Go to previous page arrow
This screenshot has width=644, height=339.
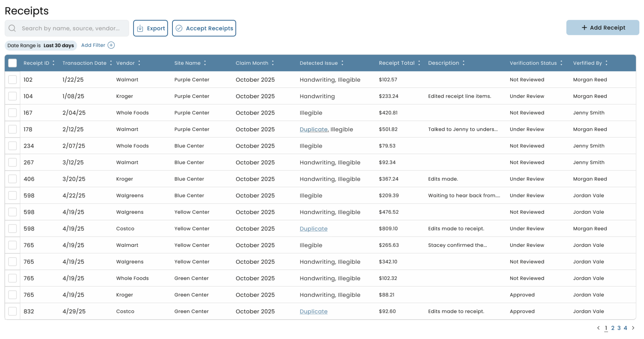click(x=598, y=328)
